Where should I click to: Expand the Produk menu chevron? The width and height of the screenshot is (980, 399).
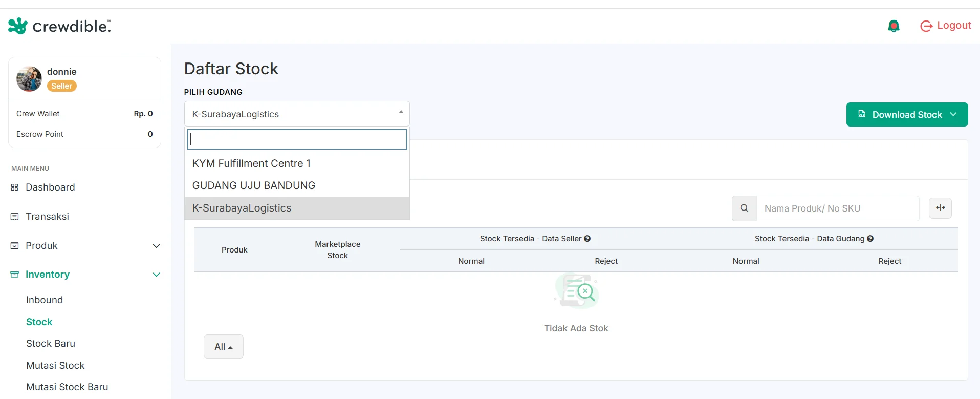157,246
